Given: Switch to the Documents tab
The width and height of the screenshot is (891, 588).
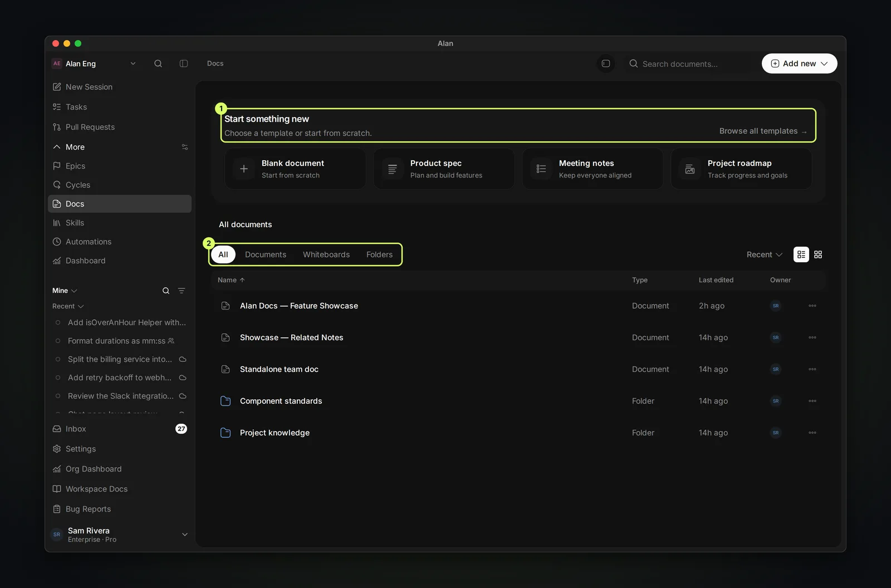Looking at the screenshot, I should 266,254.
